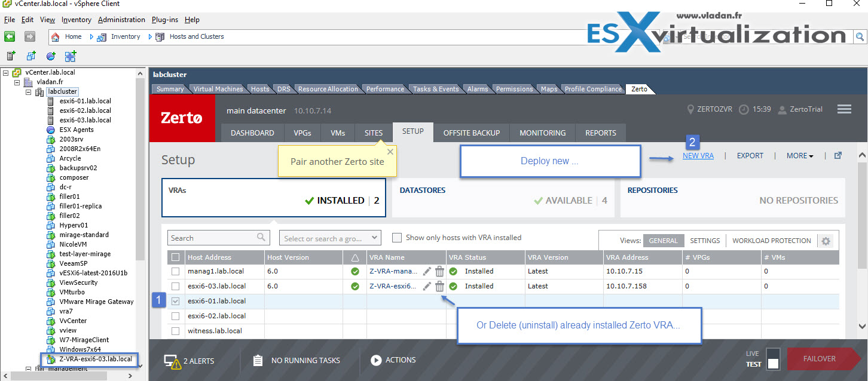Open the Inventory menu
This screenshot has width=868, height=381.
coord(77,20)
